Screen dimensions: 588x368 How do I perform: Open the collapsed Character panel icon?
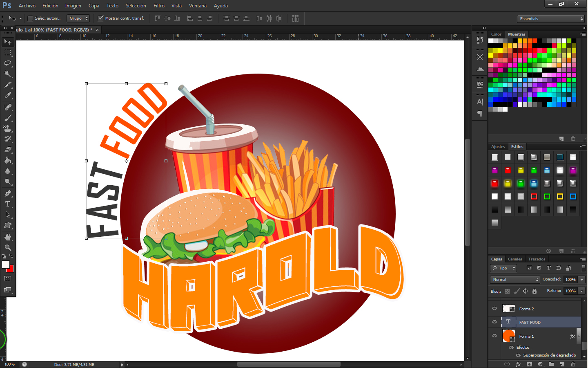[480, 102]
